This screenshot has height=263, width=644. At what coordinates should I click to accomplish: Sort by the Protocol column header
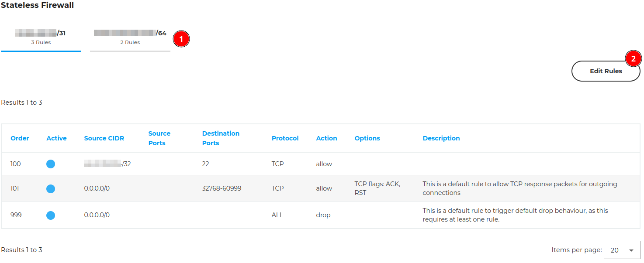tap(285, 138)
